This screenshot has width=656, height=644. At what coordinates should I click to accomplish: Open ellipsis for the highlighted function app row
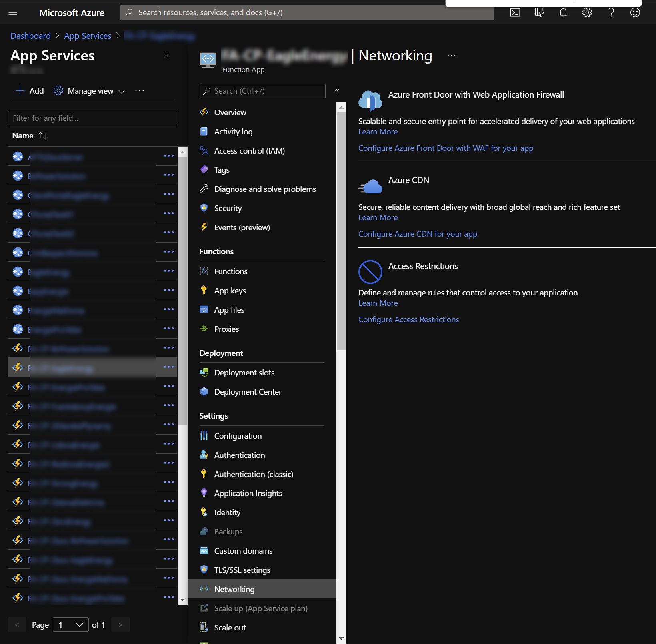(168, 367)
